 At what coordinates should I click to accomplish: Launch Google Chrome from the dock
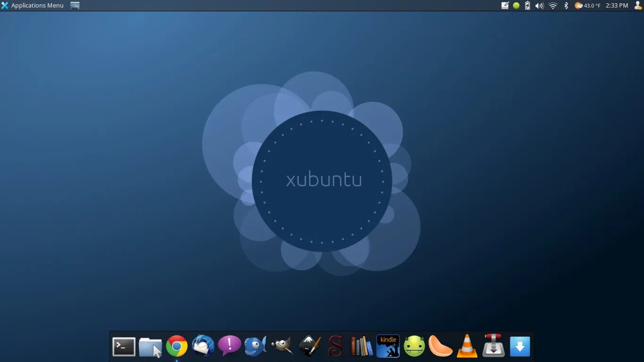(177, 347)
